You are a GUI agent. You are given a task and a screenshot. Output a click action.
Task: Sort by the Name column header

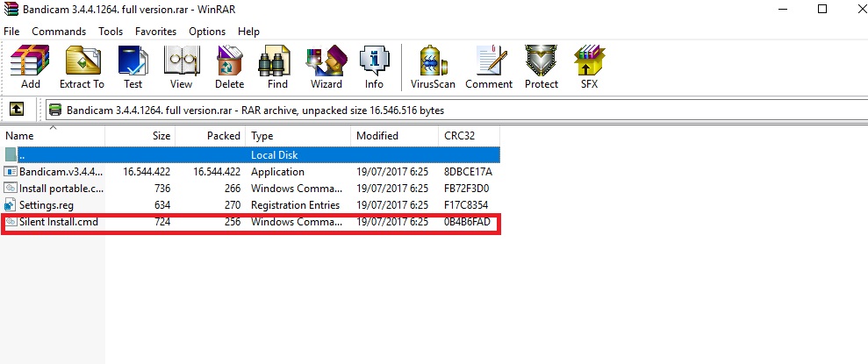pos(53,136)
